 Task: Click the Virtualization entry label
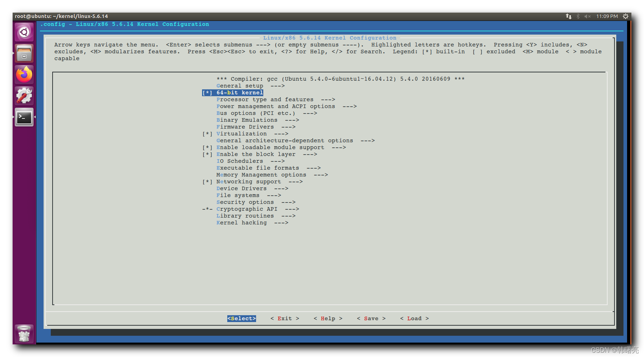241,134
